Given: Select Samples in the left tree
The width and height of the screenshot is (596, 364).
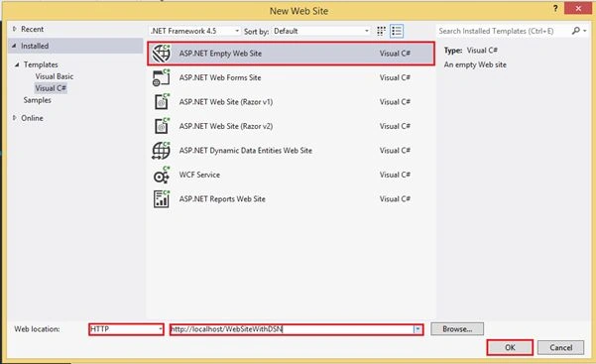Looking at the screenshot, I should pyautogui.click(x=38, y=100).
